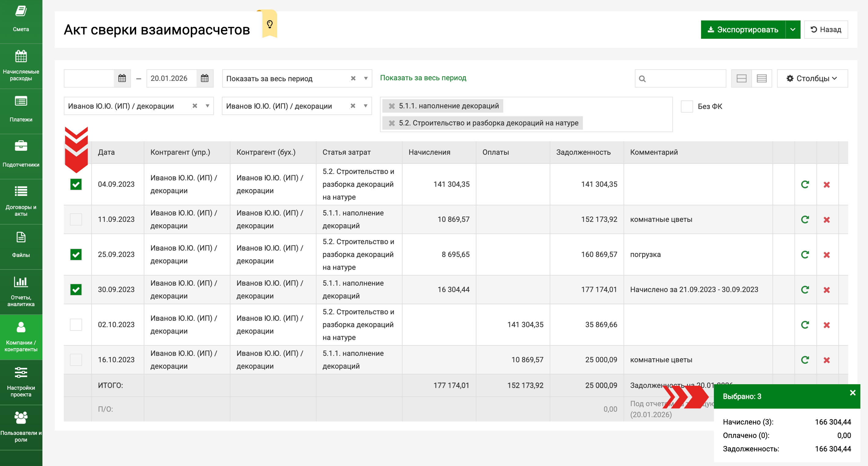Open the start date calendar picker

coord(122,78)
